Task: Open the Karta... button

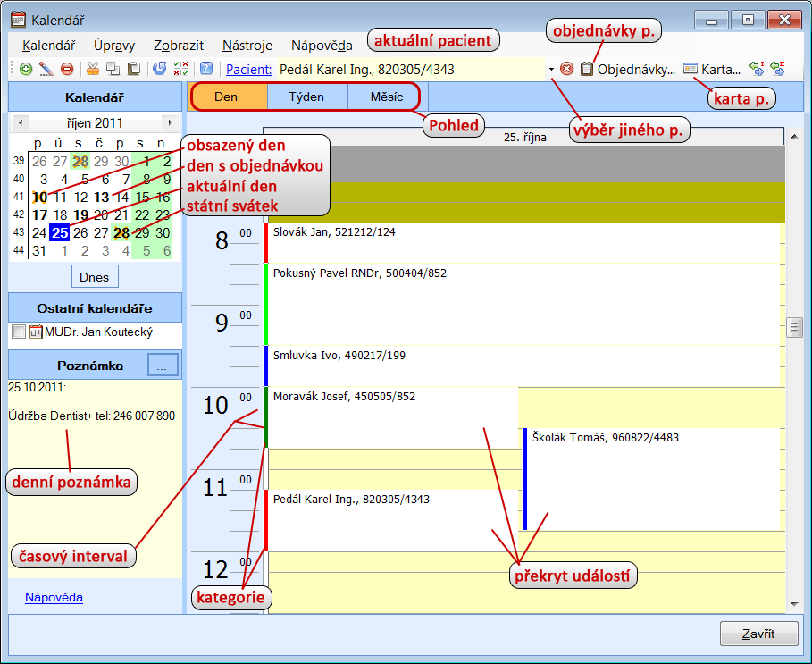Action: 712,69
